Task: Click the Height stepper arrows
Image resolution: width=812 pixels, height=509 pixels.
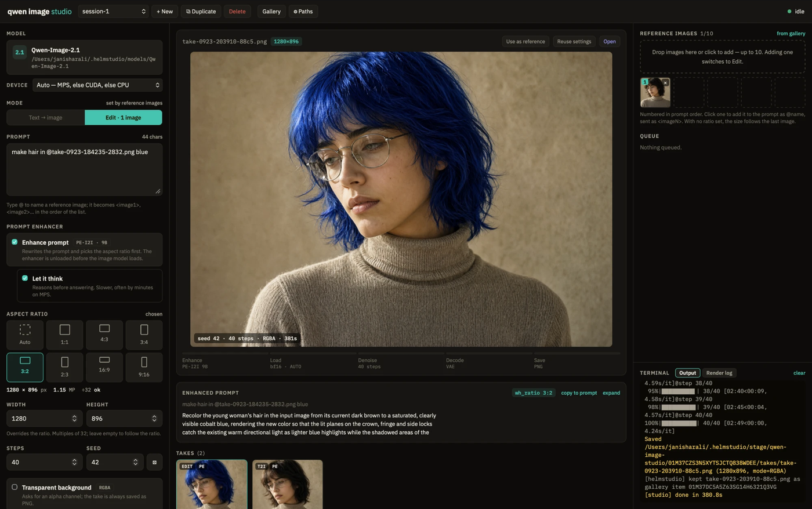Action: tap(154, 419)
